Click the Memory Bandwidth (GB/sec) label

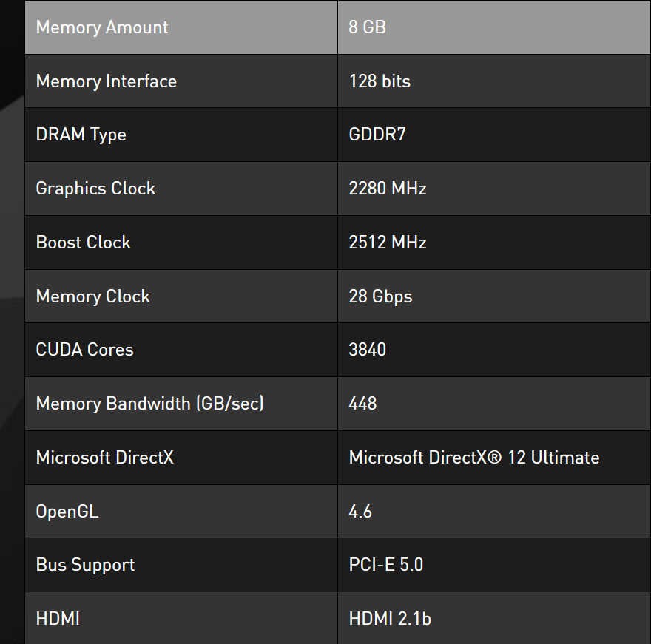(x=150, y=404)
